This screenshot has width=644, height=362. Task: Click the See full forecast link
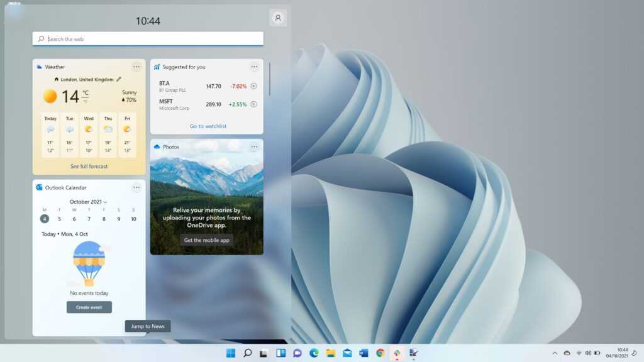coord(89,167)
